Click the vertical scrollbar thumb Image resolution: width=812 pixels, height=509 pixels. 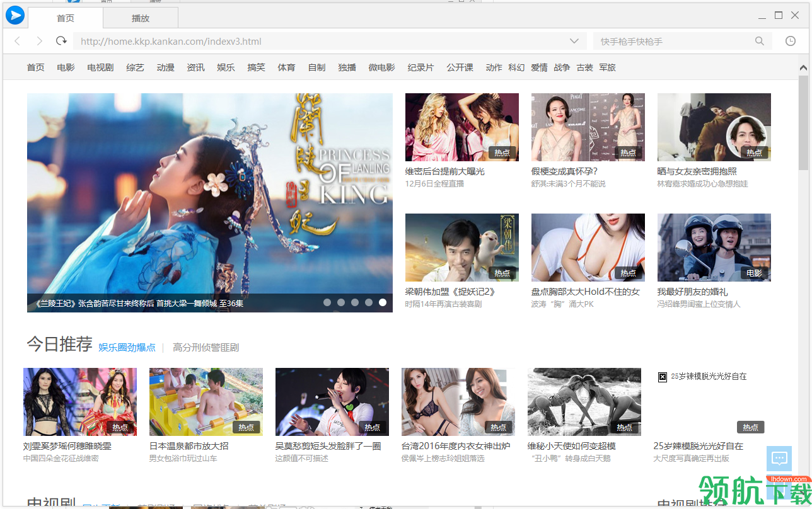803,123
